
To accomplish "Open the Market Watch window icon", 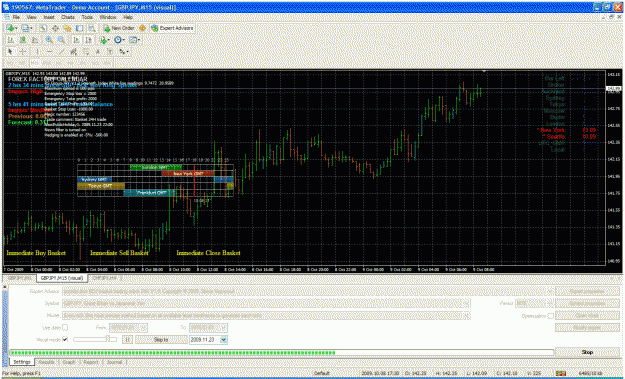I will (43, 28).
